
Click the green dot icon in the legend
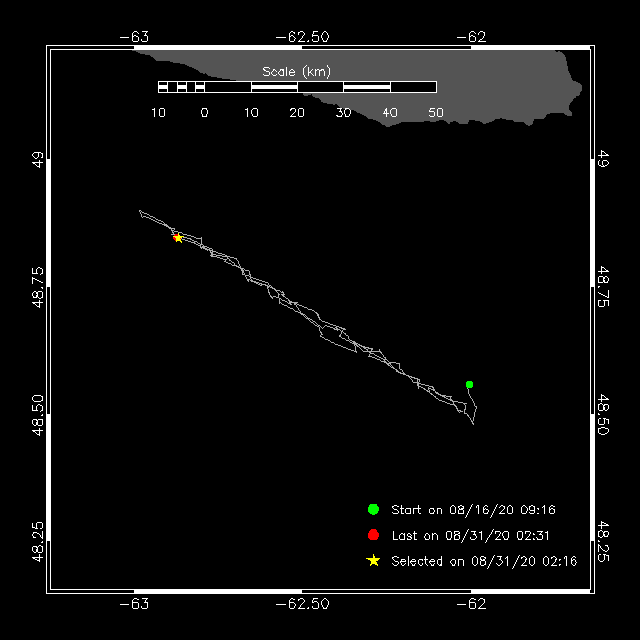tap(373, 509)
